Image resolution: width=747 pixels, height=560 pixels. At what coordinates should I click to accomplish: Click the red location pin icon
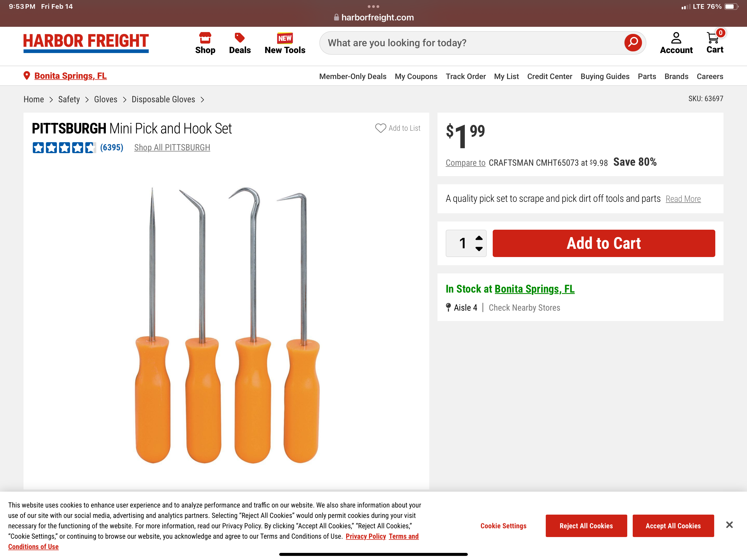click(x=27, y=76)
